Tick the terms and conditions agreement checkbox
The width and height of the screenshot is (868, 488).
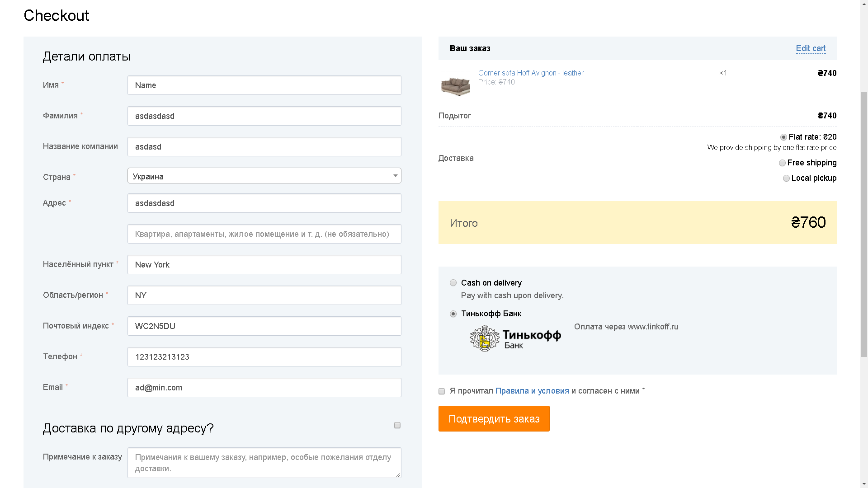pyautogui.click(x=442, y=391)
